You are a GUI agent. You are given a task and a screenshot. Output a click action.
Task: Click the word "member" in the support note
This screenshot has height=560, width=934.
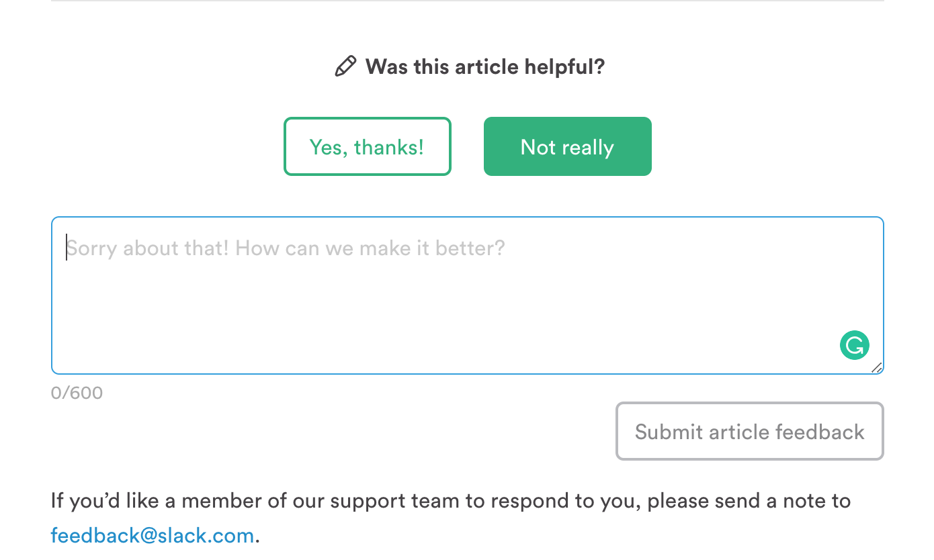click(217, 501)
